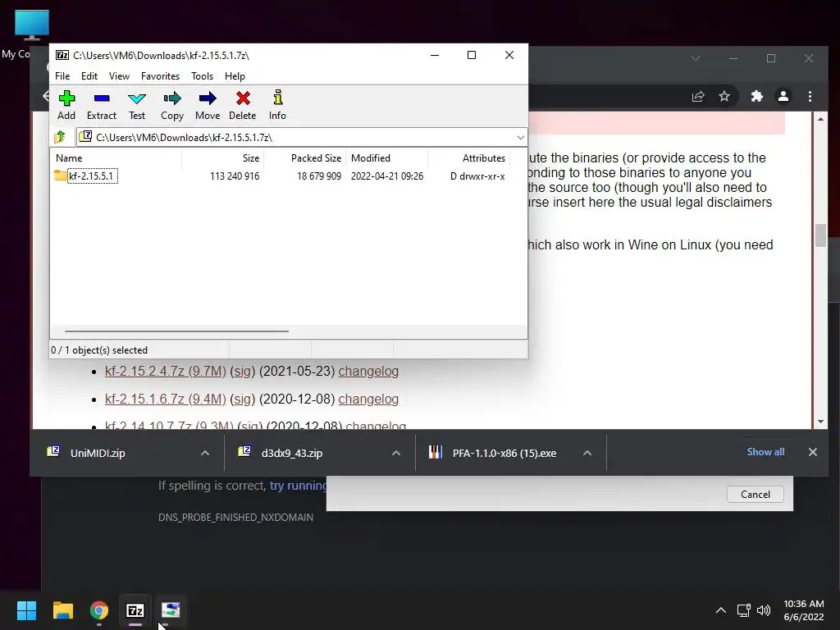
Task: Click the 7-Zip taskbar icon
Action: coord(135,610)
